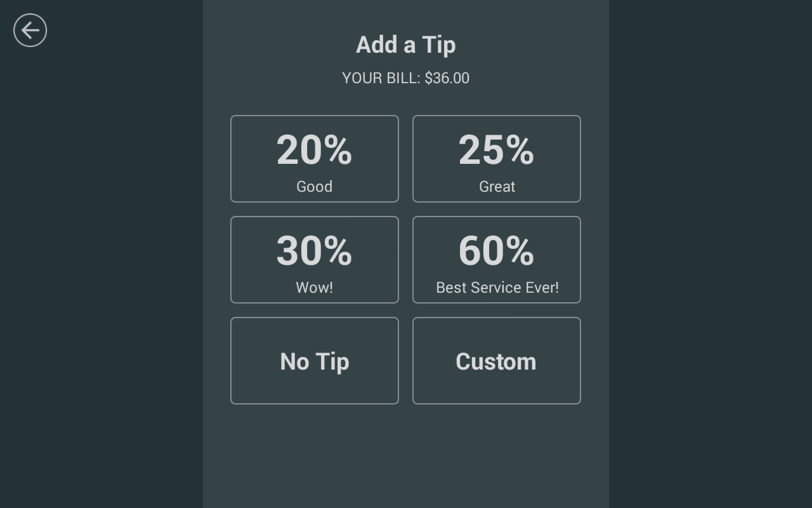Tap the "Wow!" label under 30%

pos(314,288)
